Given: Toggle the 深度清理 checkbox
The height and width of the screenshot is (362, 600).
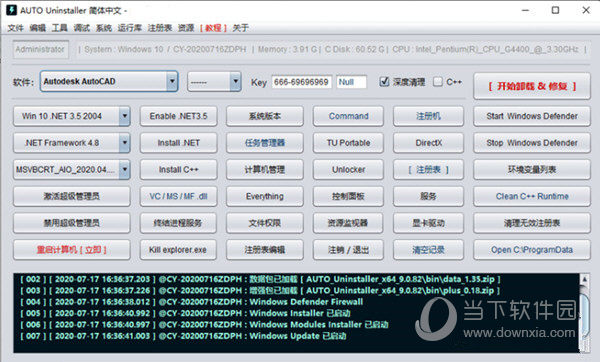Looking at the screenshot, I should click(384, 82).
